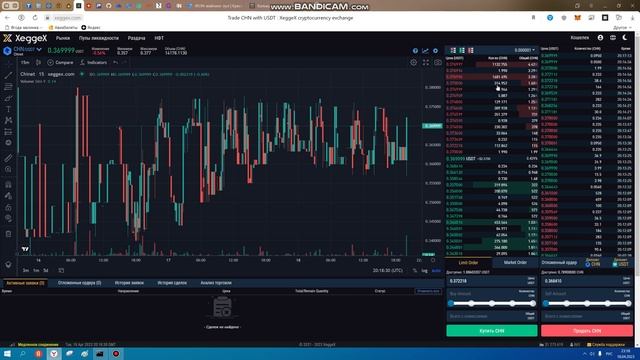The width and height of the screenshot is (640, 360).
Task: Select the zoom-in tool
Action: [x=8, y=169]
